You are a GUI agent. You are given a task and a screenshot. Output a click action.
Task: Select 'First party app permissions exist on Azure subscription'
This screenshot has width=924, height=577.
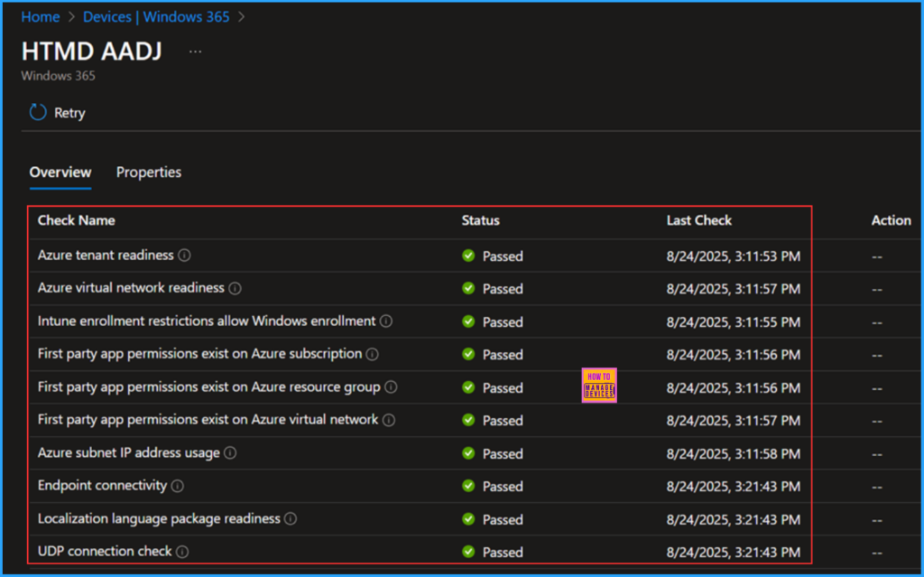tap(199, 353)
